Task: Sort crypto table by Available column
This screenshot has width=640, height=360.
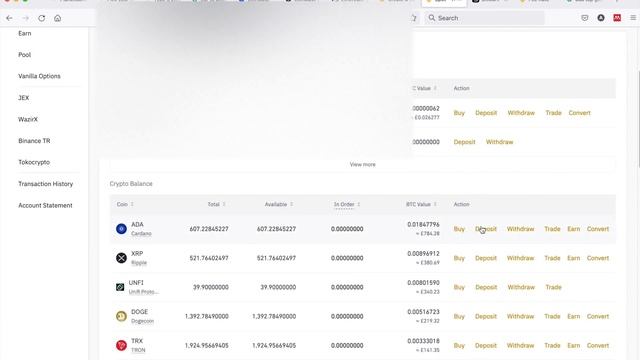Action: [279, 204]
